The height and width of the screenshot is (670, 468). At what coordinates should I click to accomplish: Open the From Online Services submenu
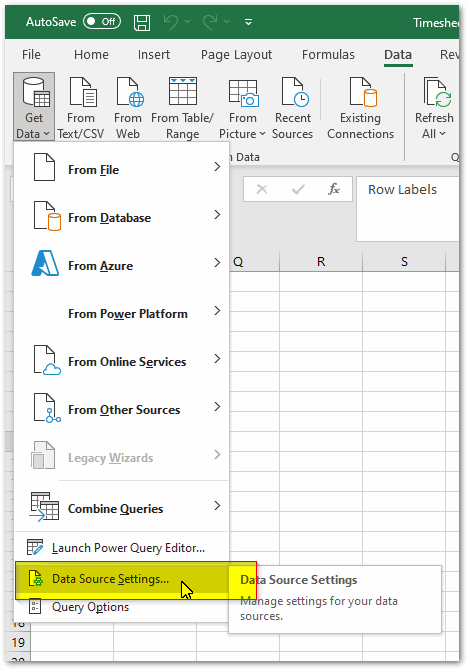click(x=122, y=361)
